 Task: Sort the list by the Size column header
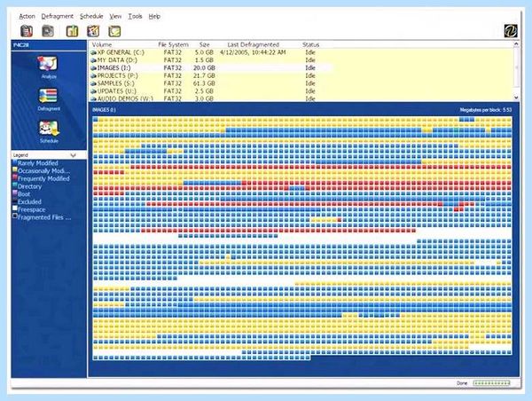(204, 44)
